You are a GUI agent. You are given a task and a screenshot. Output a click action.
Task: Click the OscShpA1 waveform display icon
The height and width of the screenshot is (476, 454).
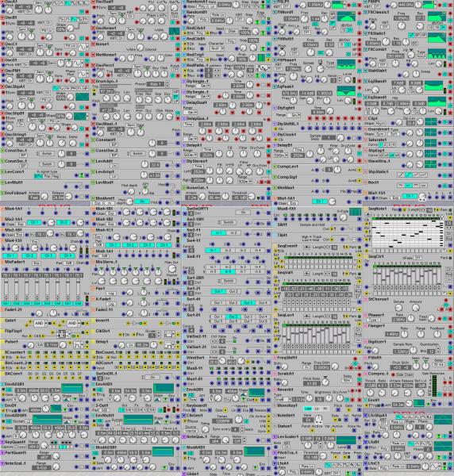[82, 97]
